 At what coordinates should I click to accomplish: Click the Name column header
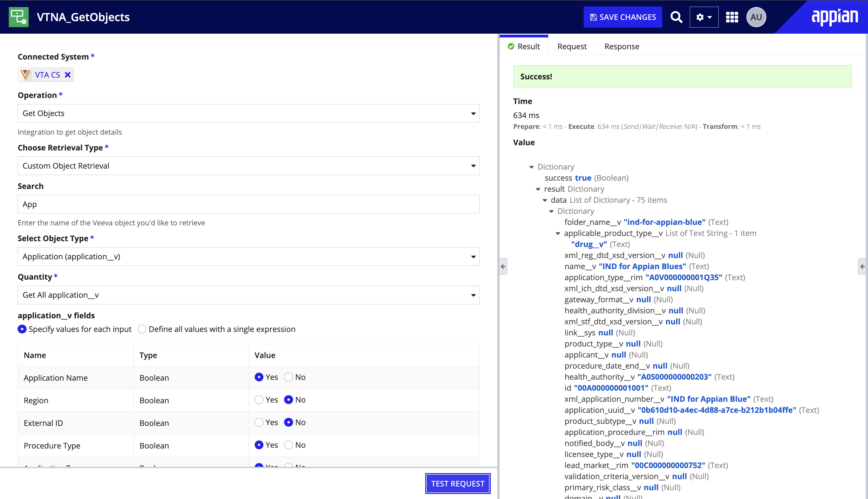(x=35, y=355)
